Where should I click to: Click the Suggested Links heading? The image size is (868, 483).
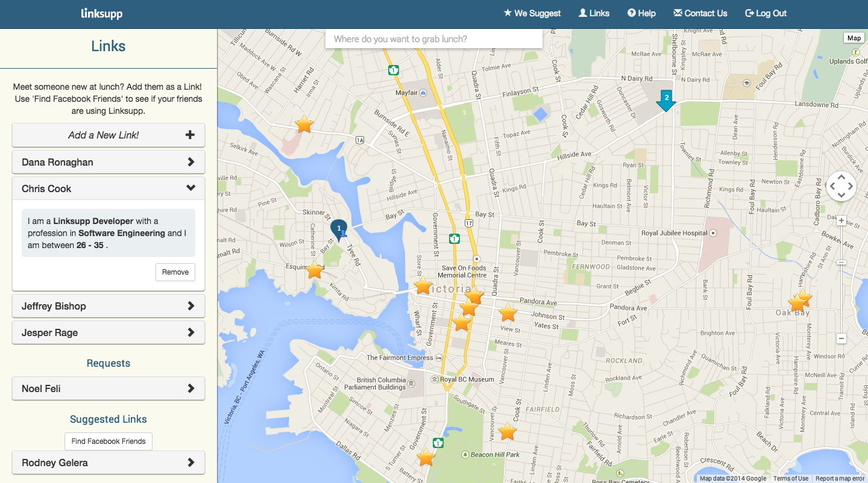(108, 419)
